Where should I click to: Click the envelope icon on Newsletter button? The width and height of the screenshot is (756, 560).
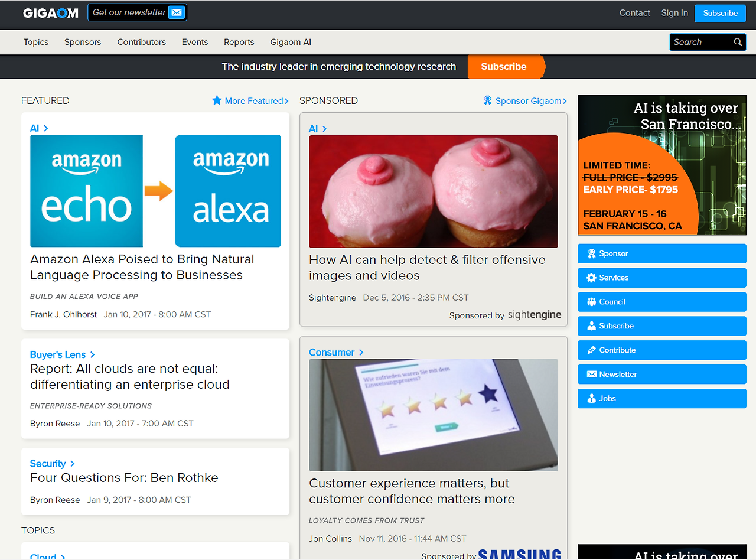(591, 375)
